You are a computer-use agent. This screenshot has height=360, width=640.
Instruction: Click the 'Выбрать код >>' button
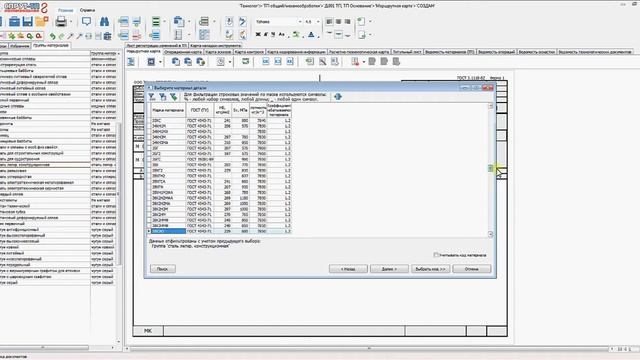click(430, 269)
